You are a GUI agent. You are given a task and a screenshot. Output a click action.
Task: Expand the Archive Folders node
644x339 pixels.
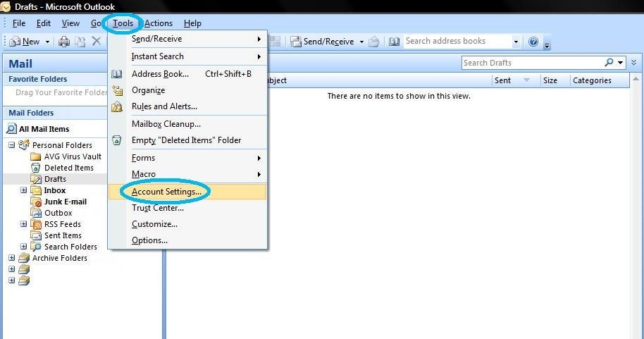pos(11,258)
